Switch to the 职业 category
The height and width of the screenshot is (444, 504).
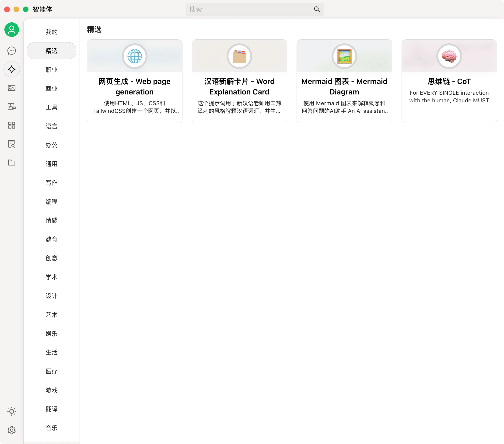[x=51, y=70]
